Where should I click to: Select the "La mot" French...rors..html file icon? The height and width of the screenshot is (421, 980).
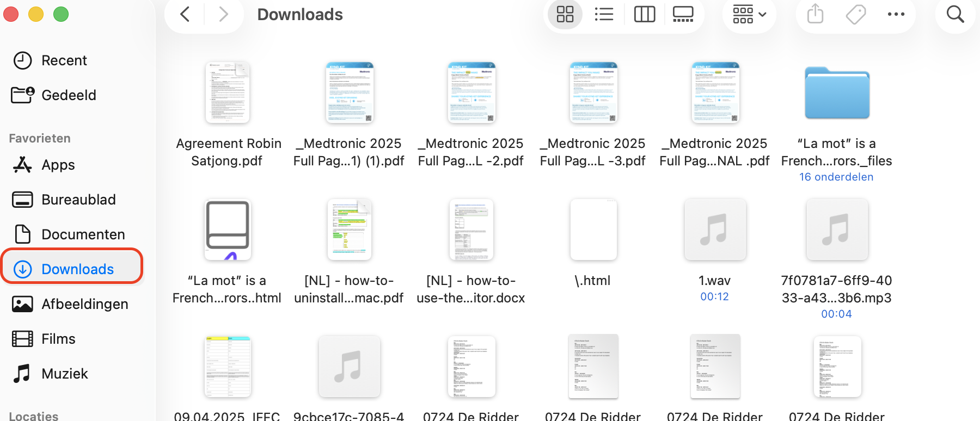coord(228,230)
